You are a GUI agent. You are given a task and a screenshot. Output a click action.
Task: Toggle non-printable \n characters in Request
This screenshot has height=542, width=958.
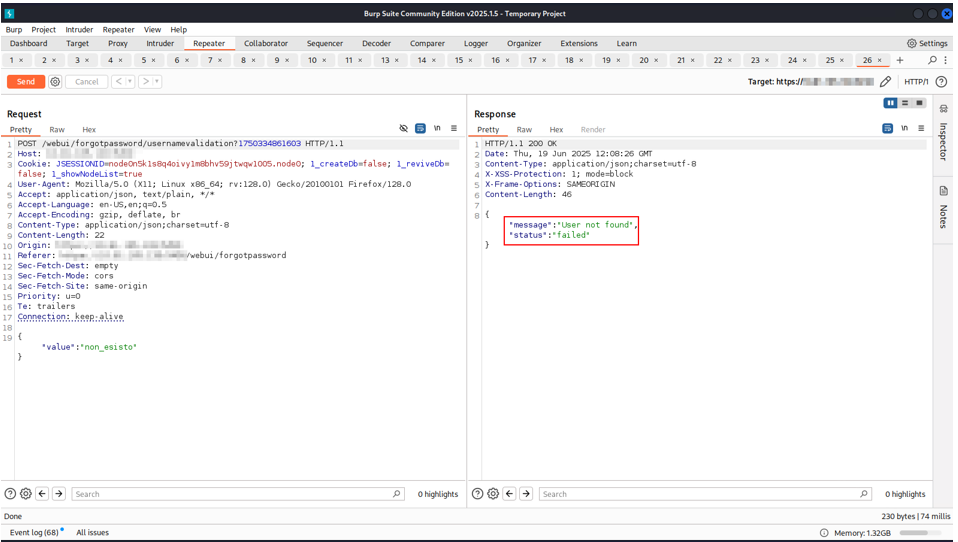pyautogui.click(x=437, y=129)
